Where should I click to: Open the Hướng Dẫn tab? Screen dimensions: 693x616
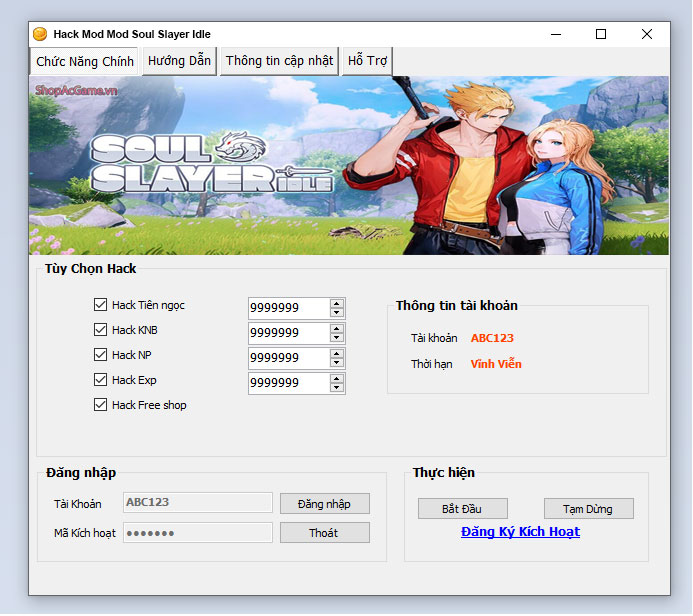tap(179, 61)
